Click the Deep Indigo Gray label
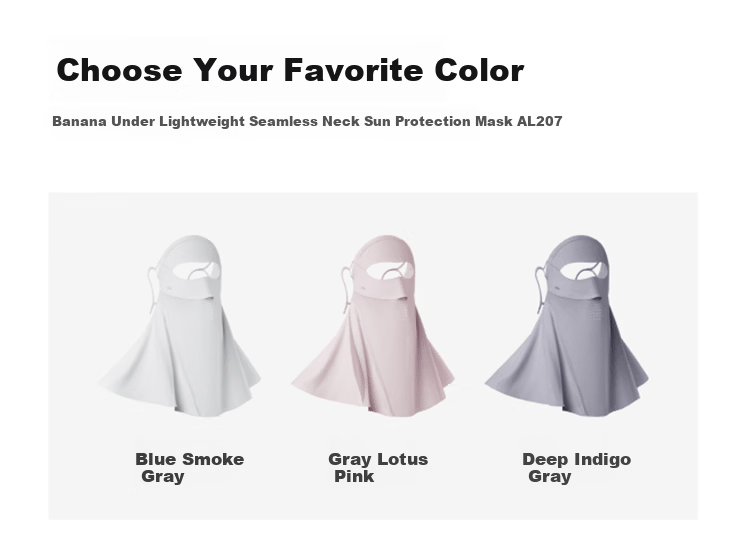 click(x=576, y=467)
